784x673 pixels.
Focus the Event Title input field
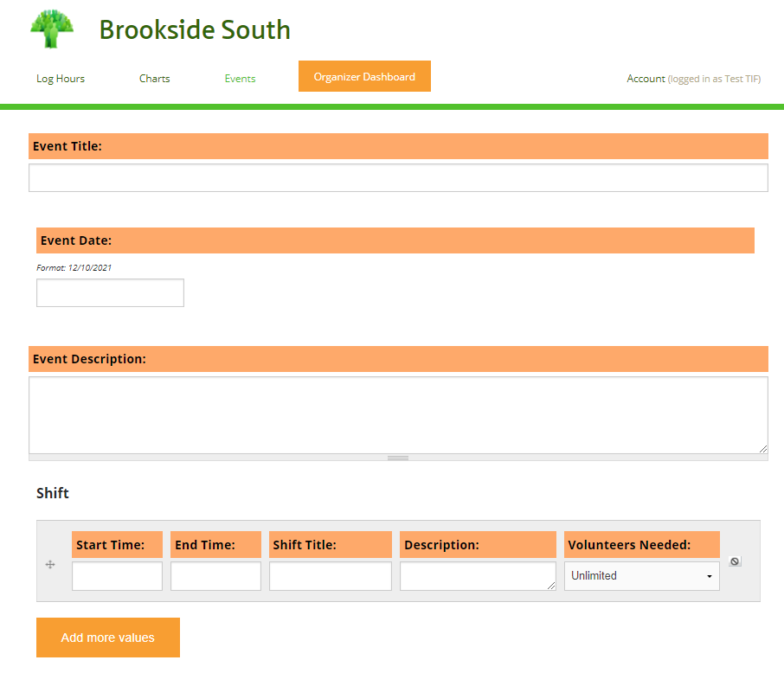click(398, 177)
